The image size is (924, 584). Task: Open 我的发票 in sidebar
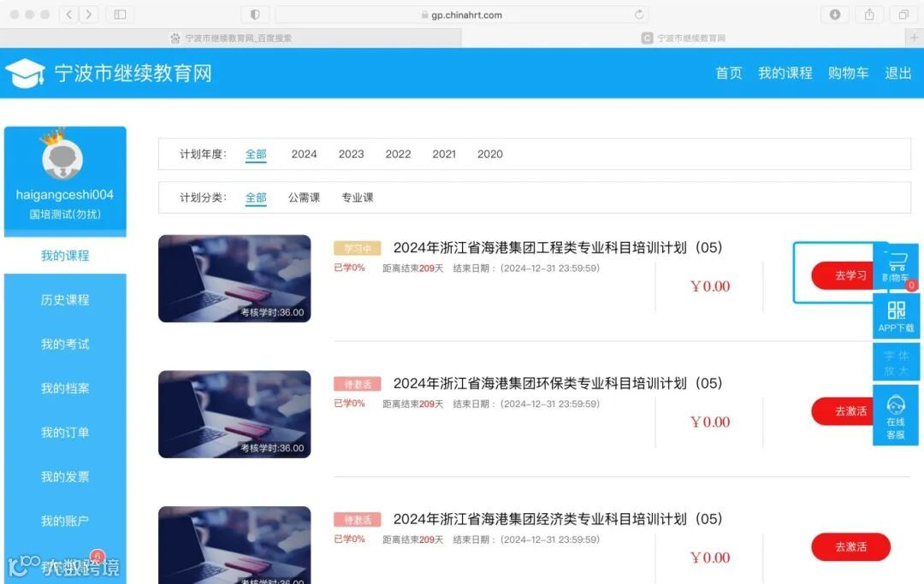65,476
